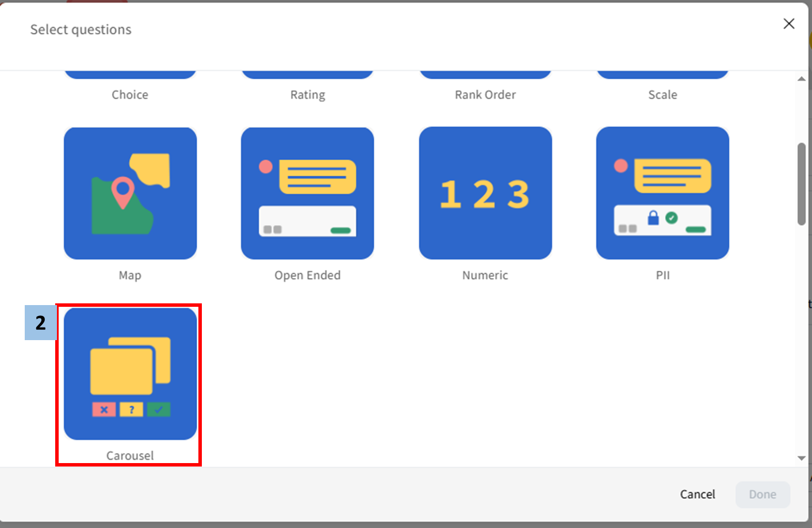Click the Map text label
The width and height of the screenshot is (812, 528).
(130, 275)
